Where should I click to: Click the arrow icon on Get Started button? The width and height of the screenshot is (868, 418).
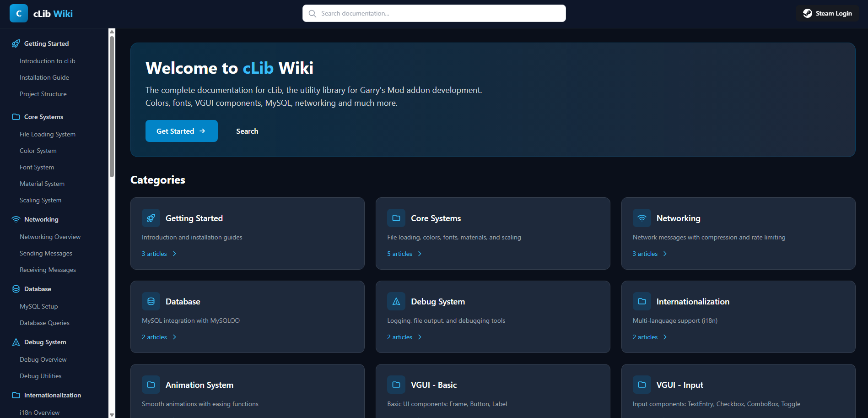(202, 131)
